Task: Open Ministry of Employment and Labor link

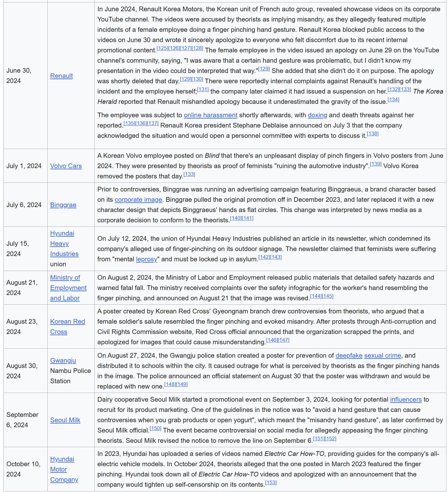Action: [68, 288]
